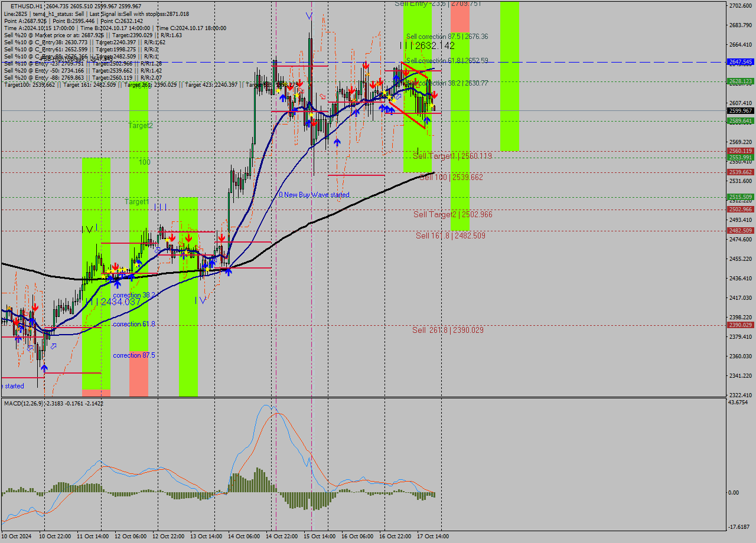Click the green 2515.509 price tag
The width and height of the screenshot is (756, 543).
(x=741, y=197)
